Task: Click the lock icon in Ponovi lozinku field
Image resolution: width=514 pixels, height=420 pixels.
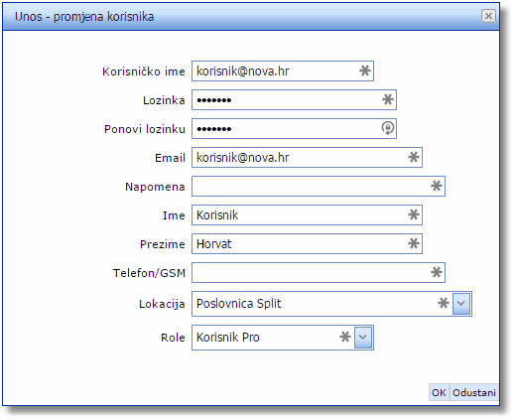Action: point(388,128)
